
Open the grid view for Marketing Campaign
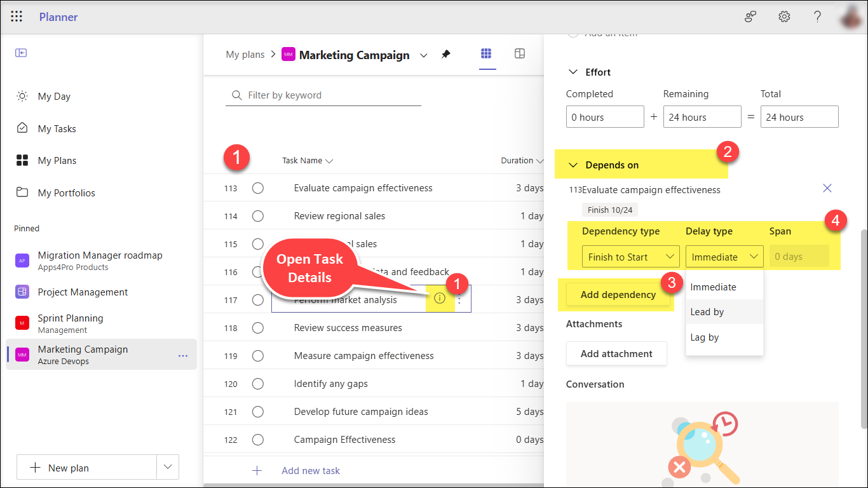pos(487,53)
